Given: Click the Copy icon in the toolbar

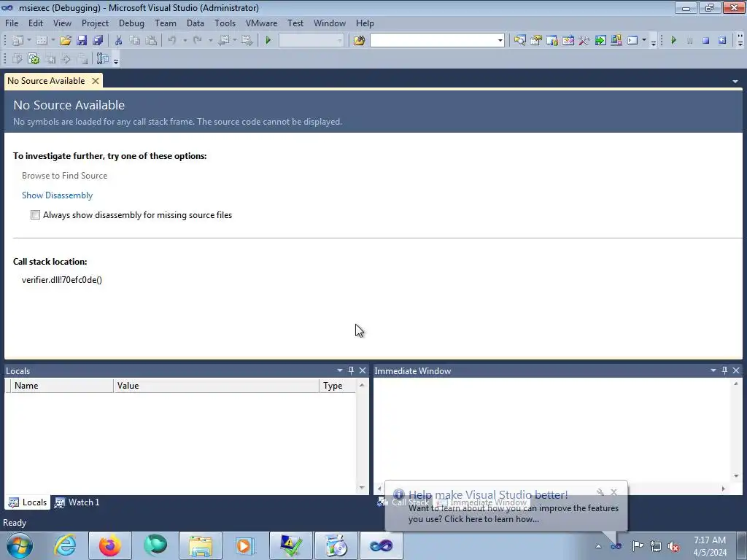Looking at the screenshot, I should click(135, 41).
